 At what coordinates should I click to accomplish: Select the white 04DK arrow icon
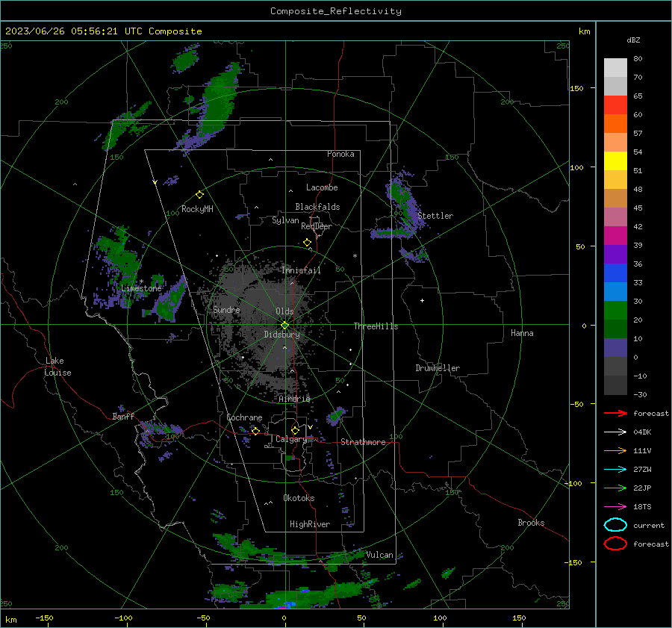coord(615,432)
